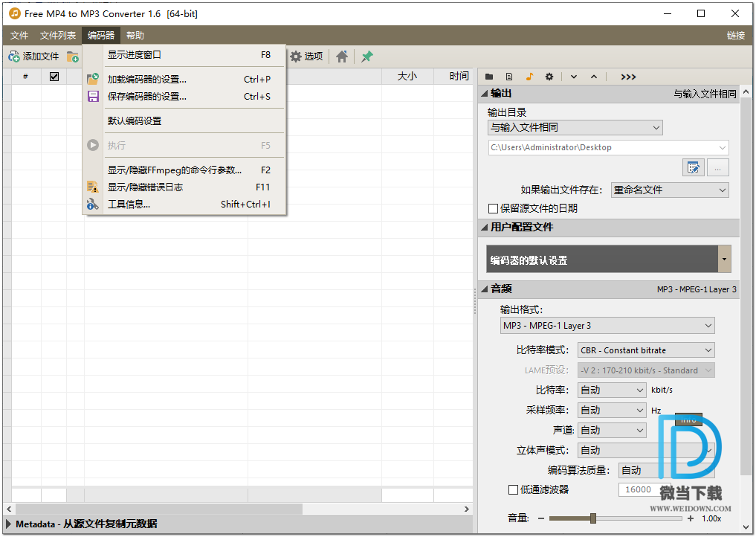Enable 保留源文件的日期 checkbox
The image size is (756, 537).
pos(494,208)
